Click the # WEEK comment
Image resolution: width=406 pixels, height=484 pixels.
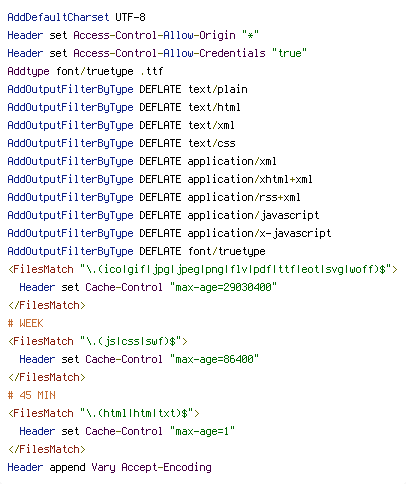pyautogui.click(x=25, y=323)
